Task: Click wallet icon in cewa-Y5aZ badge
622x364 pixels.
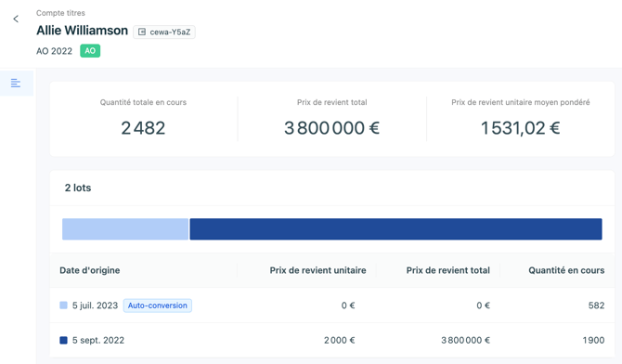Action: point(142,32)
